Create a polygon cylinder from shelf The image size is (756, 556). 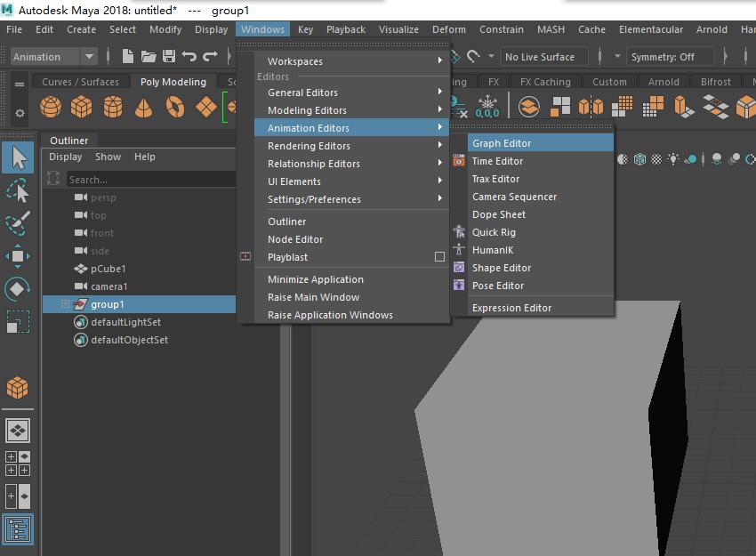tap(113, 107)
